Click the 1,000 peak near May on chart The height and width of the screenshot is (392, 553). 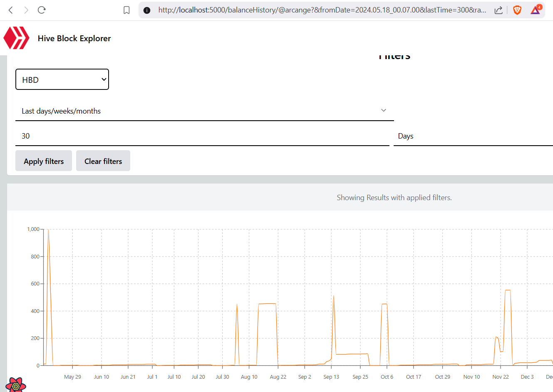(x=48, y=230)
